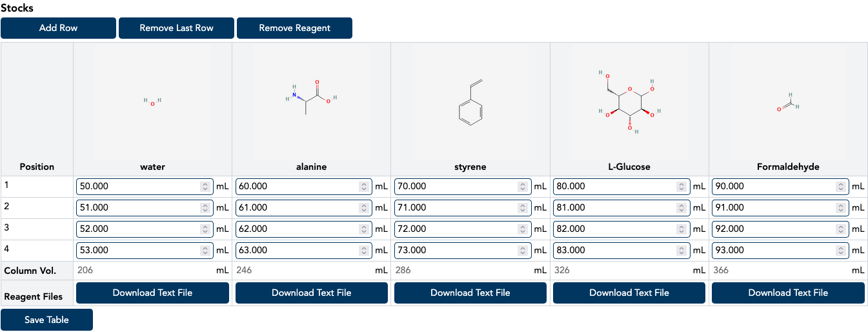868x332 pixels.
Task: Select the Formaldehyde molecule image
Action: (x=788, y=102)
